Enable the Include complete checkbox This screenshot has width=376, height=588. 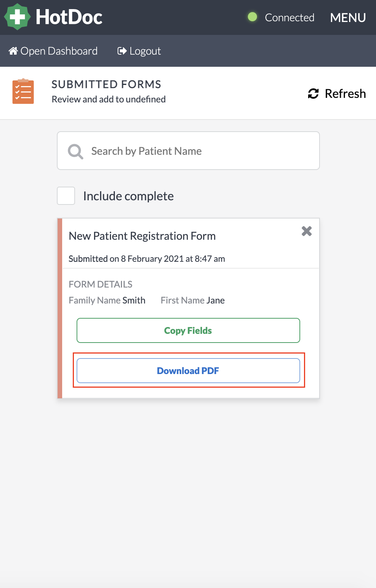tap(66, 196)
